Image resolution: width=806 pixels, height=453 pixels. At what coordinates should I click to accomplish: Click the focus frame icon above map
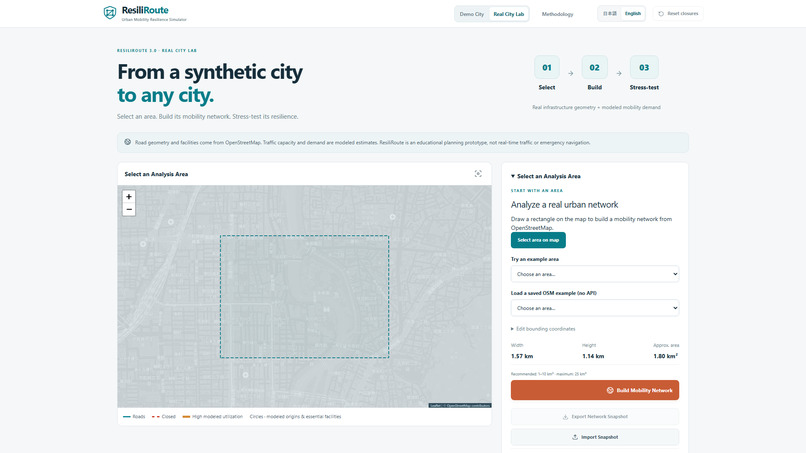(x=478, y=174)
